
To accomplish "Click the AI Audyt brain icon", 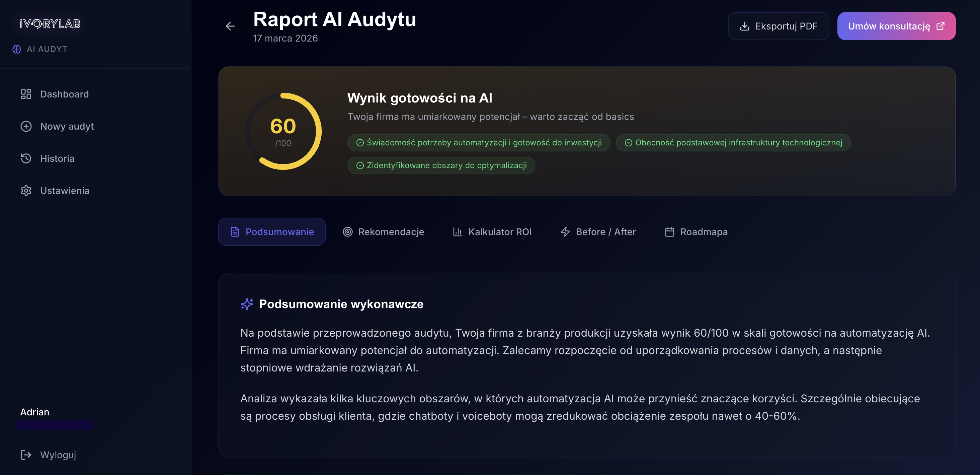I will click(x=16, y=49).
